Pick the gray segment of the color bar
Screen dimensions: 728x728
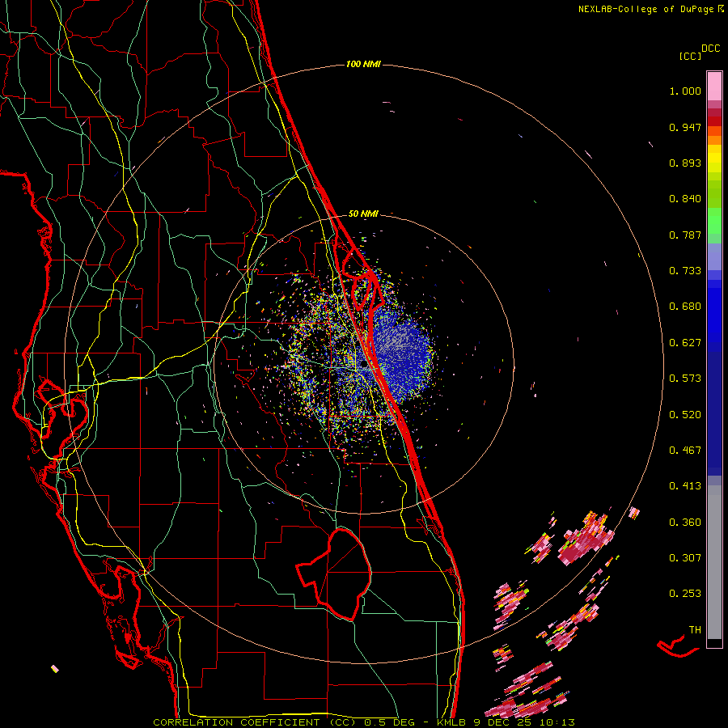(714, 562)
